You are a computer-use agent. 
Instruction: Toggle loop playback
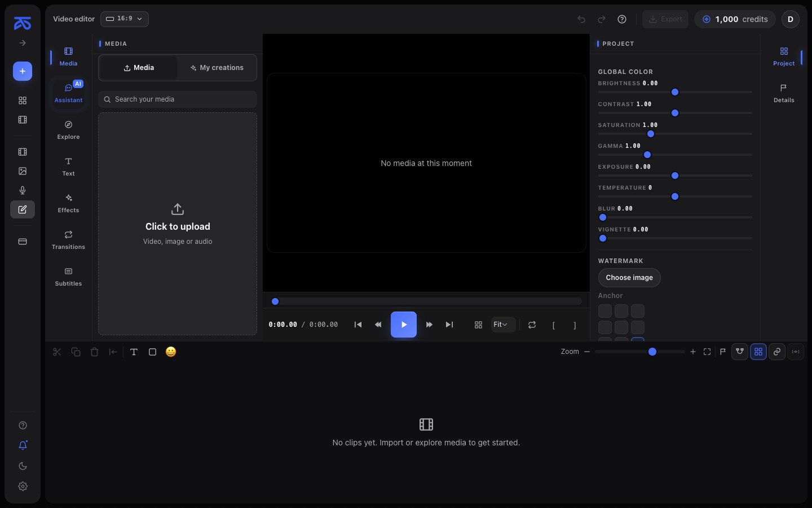tap(532, 325)
